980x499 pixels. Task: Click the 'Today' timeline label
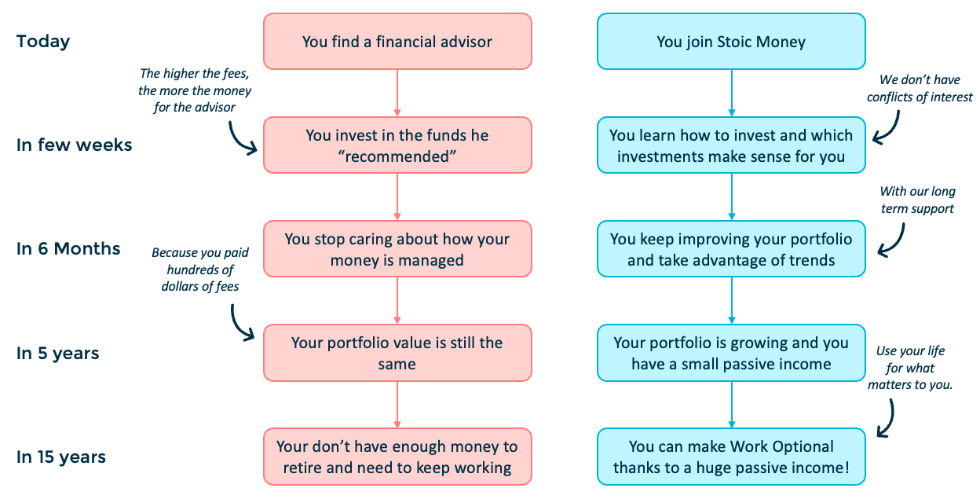[43, 42]
